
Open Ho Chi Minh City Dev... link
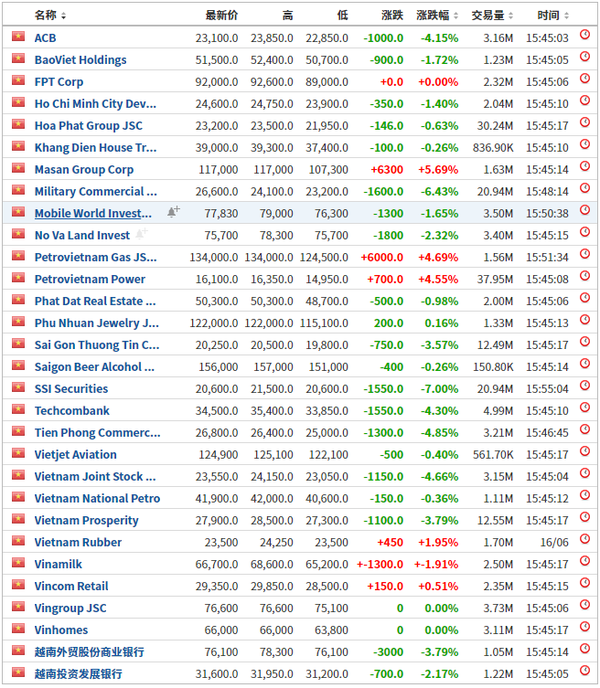tap(95, 104)
